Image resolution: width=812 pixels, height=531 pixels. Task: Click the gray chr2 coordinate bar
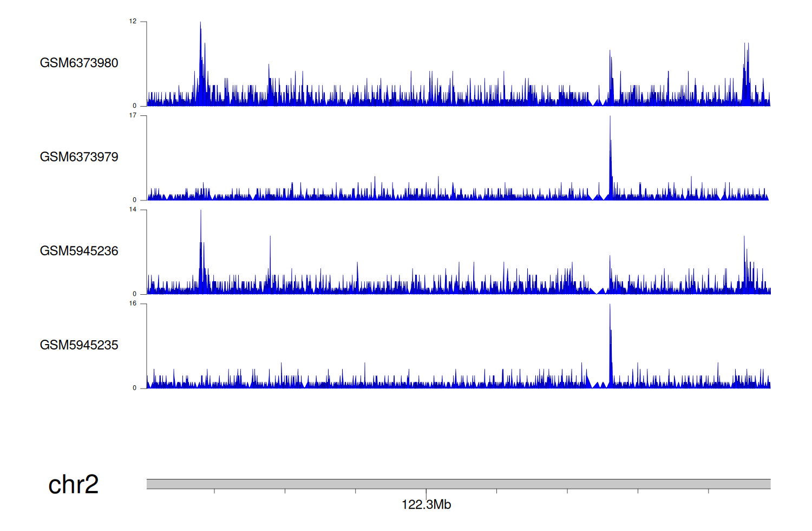pyautogui.click(x=458, y=484)
